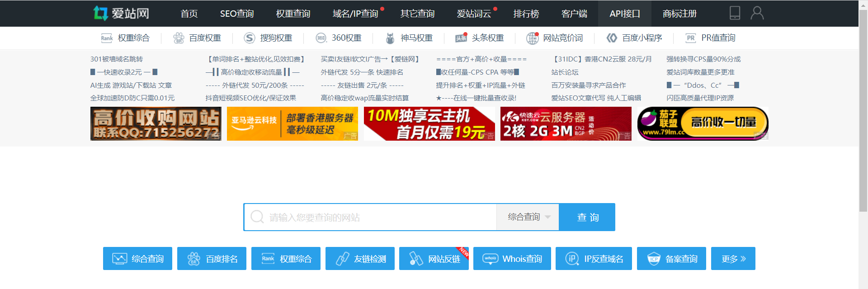The width and height of the screenshot is (868, 289).
Task: Click the website query input field
Action: (380, 217)
